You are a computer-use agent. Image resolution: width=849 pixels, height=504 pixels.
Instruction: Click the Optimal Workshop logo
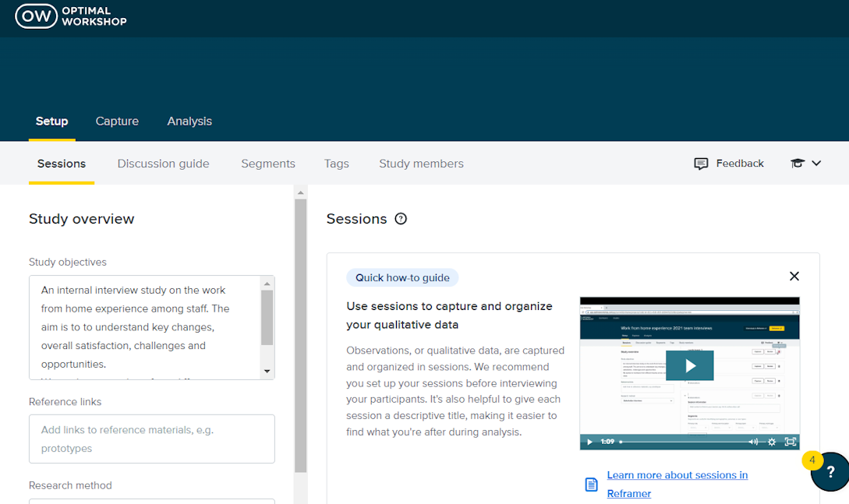[70, 16]
